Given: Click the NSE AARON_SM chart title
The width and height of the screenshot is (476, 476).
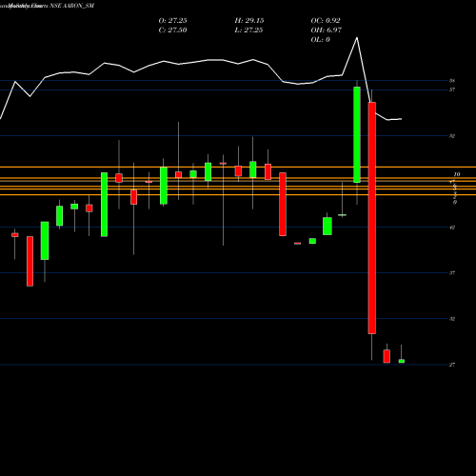Looking at the screenshot, I should [71, 6].
